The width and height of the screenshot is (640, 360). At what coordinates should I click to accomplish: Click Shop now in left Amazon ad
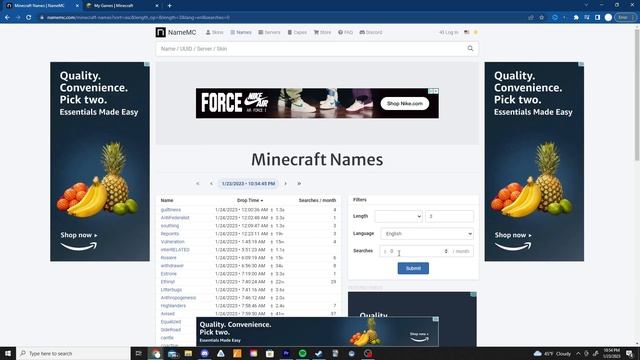click(x=79, y=235)
